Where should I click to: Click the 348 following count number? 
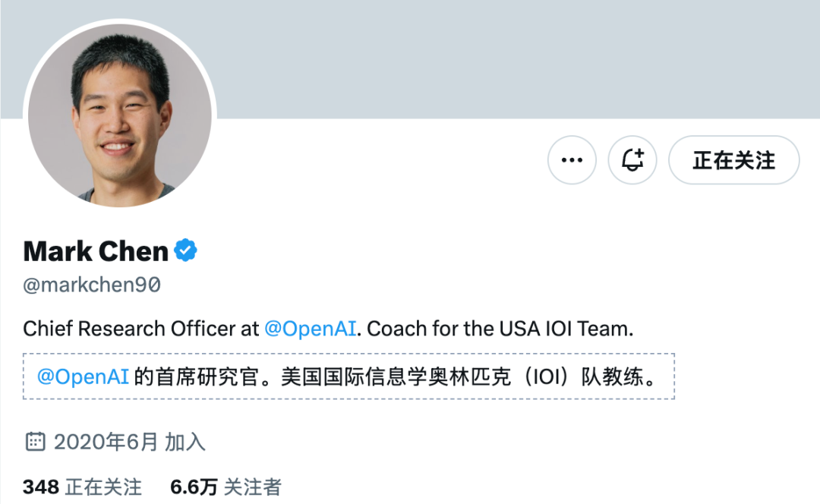[x=41, y=487]
